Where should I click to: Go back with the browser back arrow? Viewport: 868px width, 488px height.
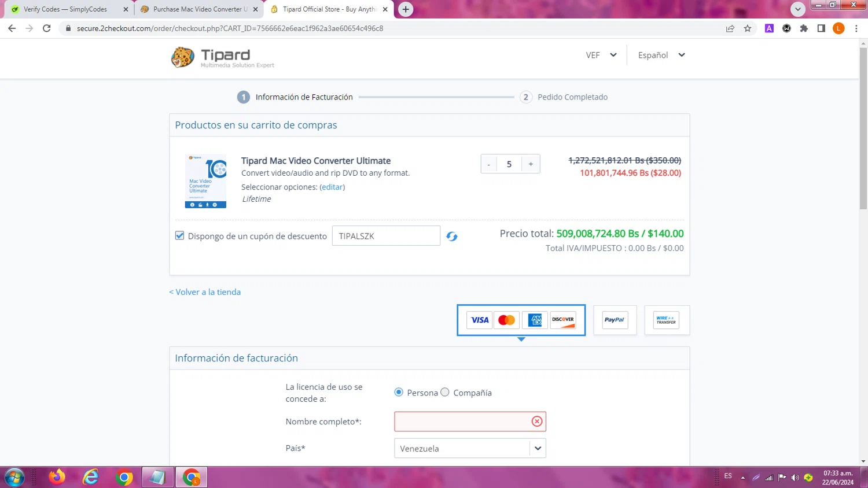pyautogui.click(x=12, y=28)
